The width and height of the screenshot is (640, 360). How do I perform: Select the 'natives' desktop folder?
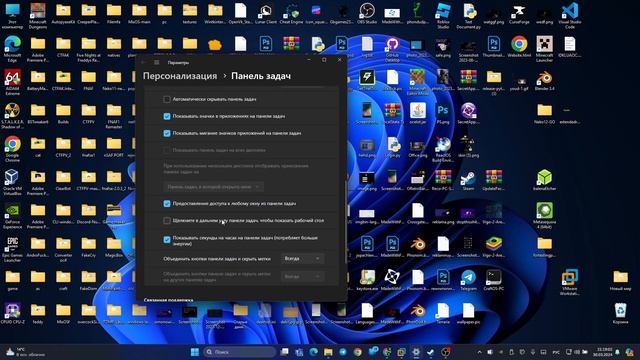click(113, 47)
